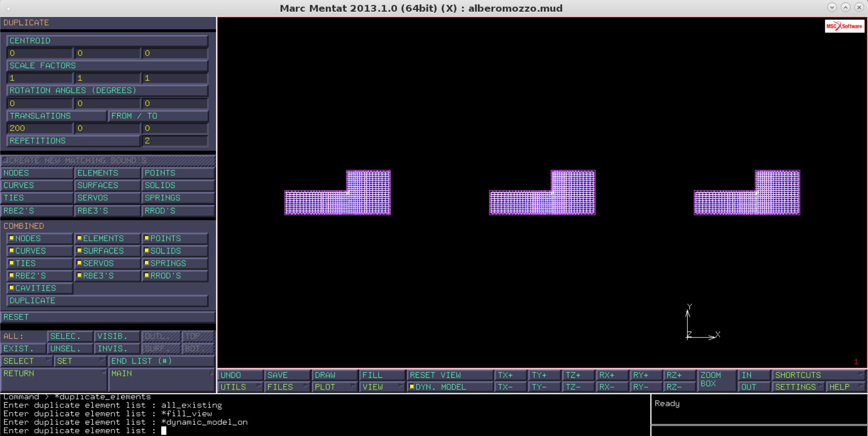
Task: Click the combined DUPLICATE button
Action: (x=107, y=300)
